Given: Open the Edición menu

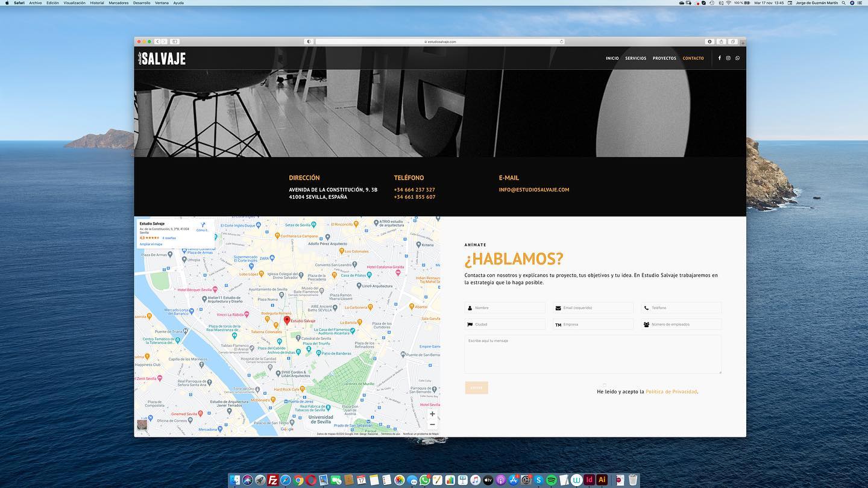Looking at the screenshot, I should coord(52,3).
